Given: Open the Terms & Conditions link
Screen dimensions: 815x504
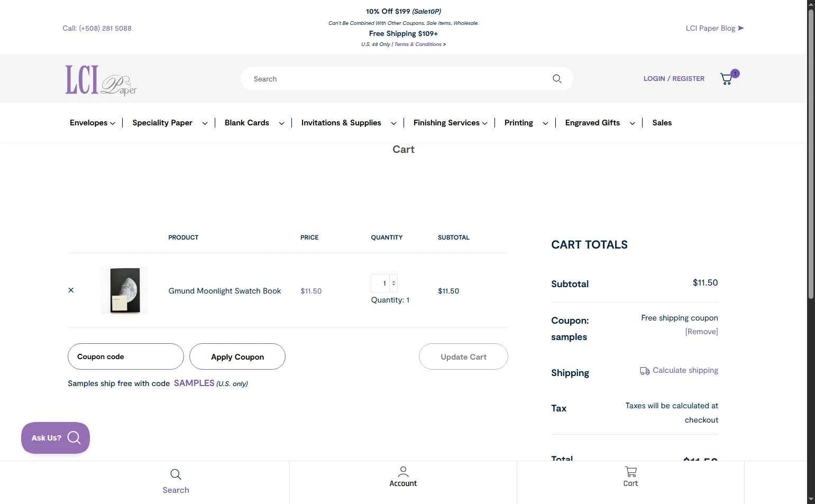Looking at the screenshot, I should click(418, 44).
